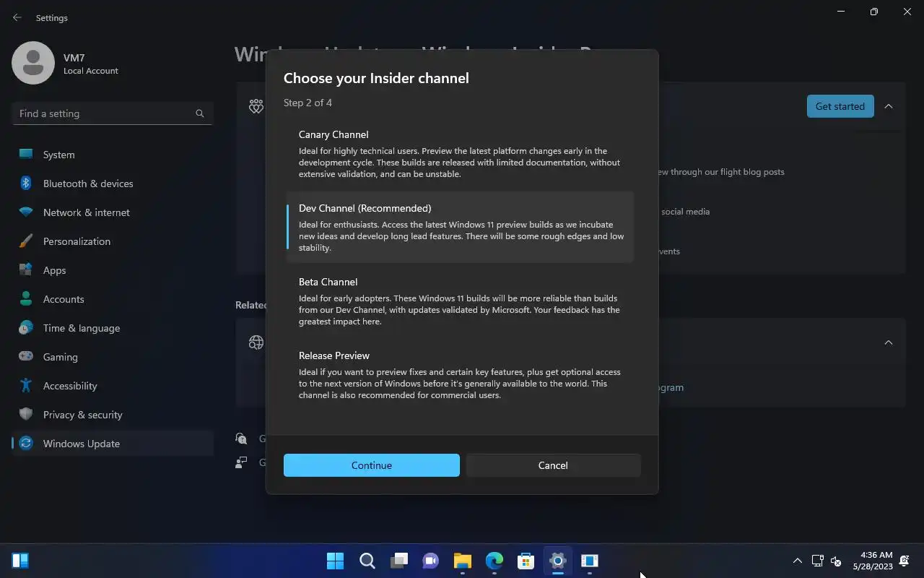The height and width of the screenshot is (578, 924).
Task: Open the widgets button at taskbar left
Action: click(x=20, y=561)
